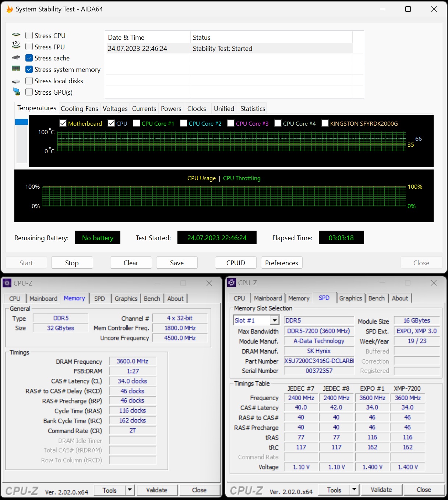Open CPU tab in left CPU-Z window
The image size is (448, 500).
point(15,298)
